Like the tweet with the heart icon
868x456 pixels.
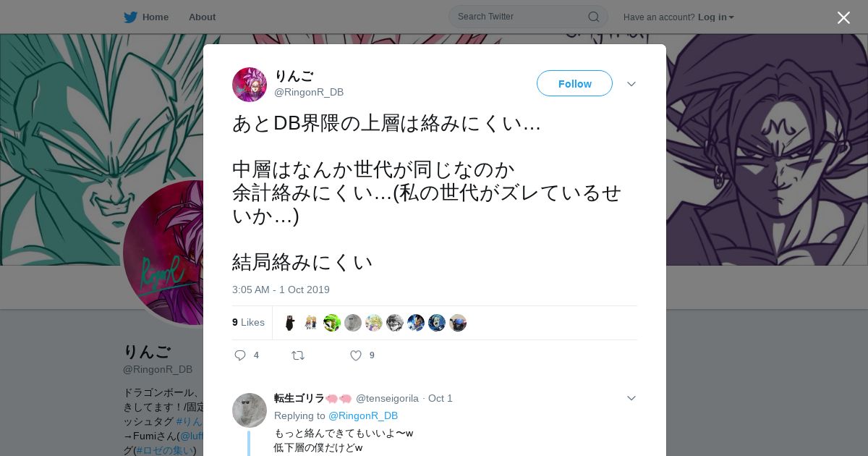pos(356,355)
